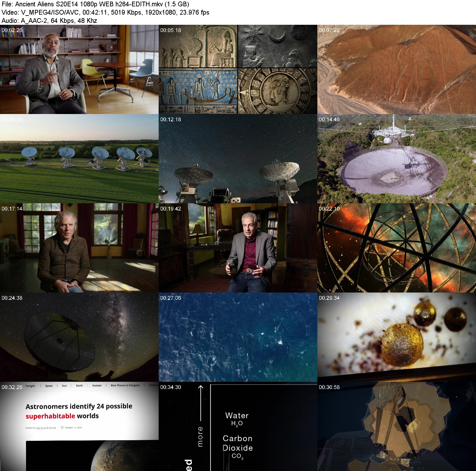Screen dimensions: 476x471
Task: Click the 'Earth' tab in the article frame
Action: pyautogui.click(x=79, y=386)
